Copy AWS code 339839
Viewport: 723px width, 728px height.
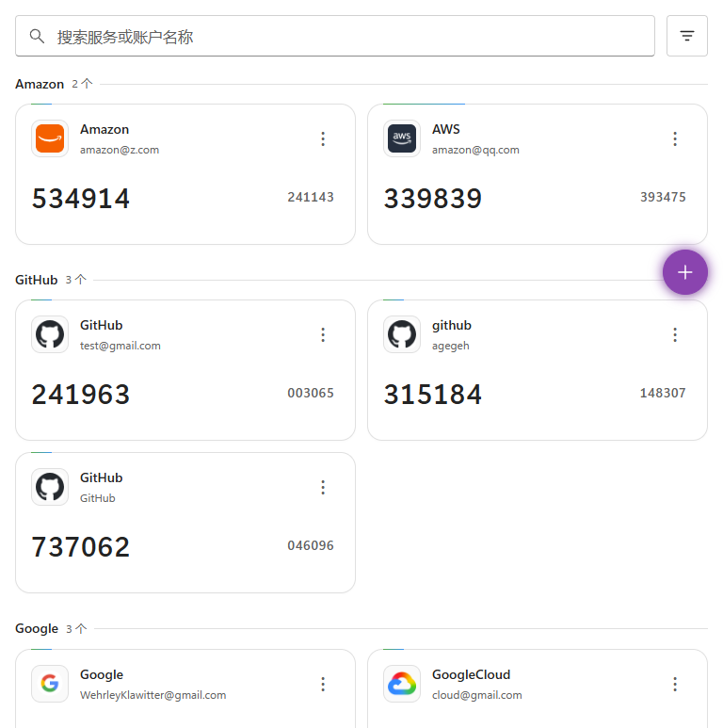432,199
